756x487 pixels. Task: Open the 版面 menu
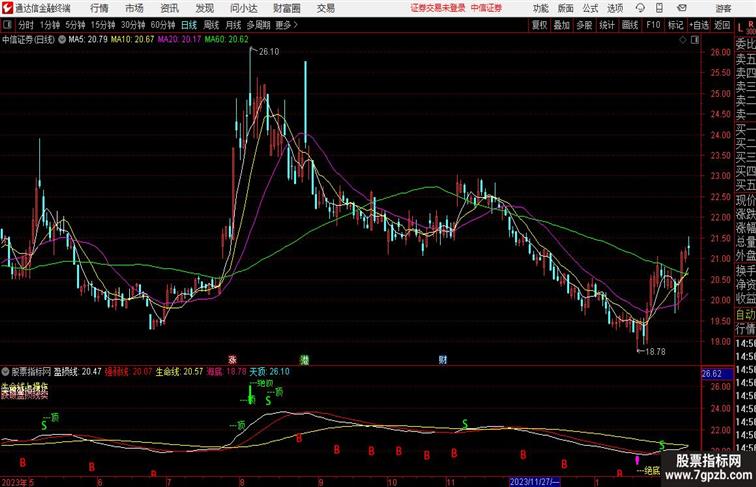click(x=565, y=8)
